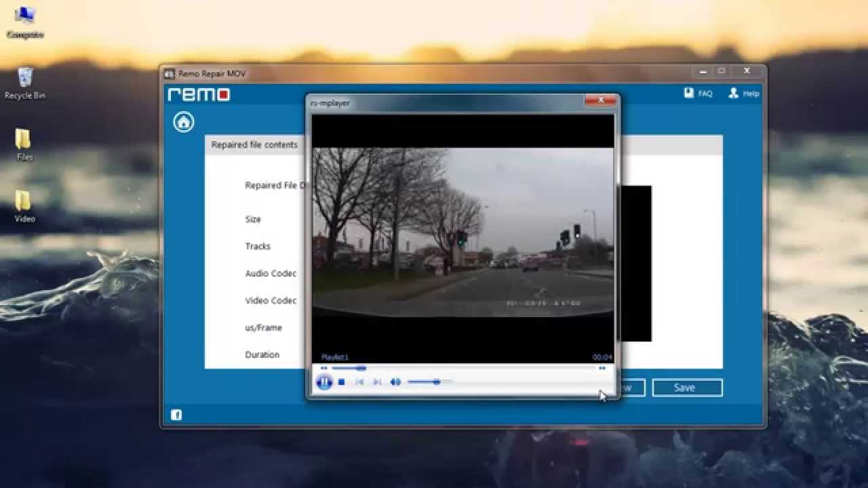Open the Computer desktop icon

[25, 22]
